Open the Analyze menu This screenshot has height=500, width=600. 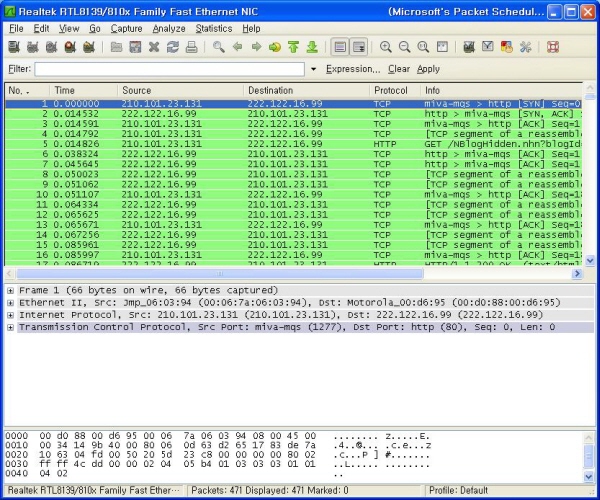(169, 29)
